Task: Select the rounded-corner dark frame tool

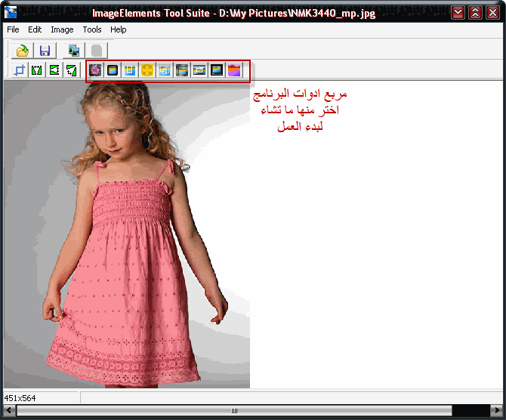Action: point(113,70)
